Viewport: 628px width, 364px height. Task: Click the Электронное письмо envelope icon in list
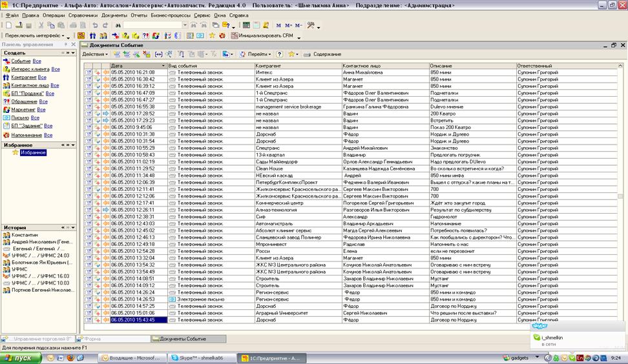click(172, 299)
